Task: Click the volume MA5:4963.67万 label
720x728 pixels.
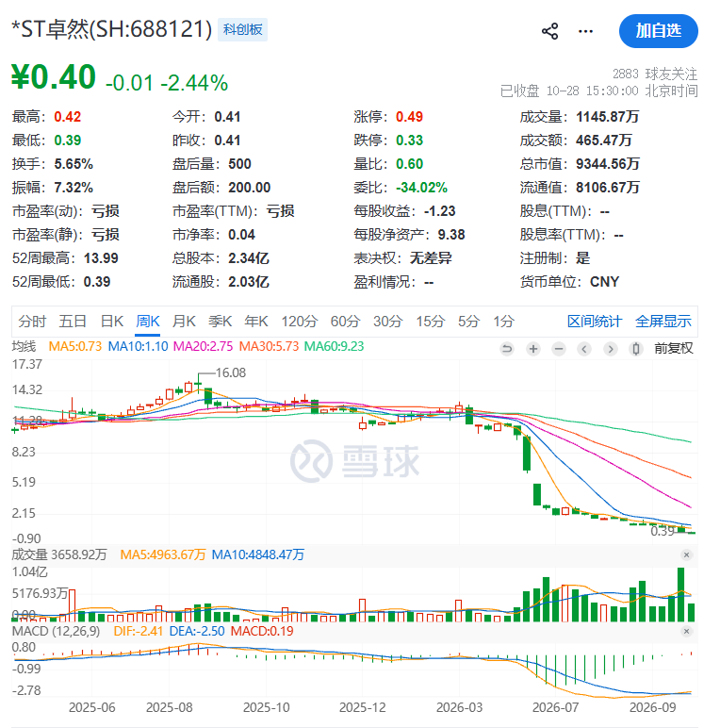Action: [x=163, y=554]
